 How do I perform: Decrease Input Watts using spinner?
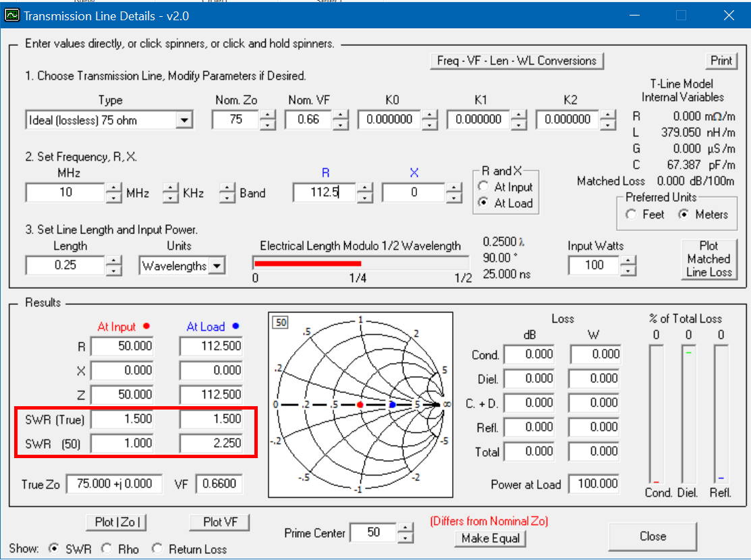pyautogui.click(x=628, y=271)
